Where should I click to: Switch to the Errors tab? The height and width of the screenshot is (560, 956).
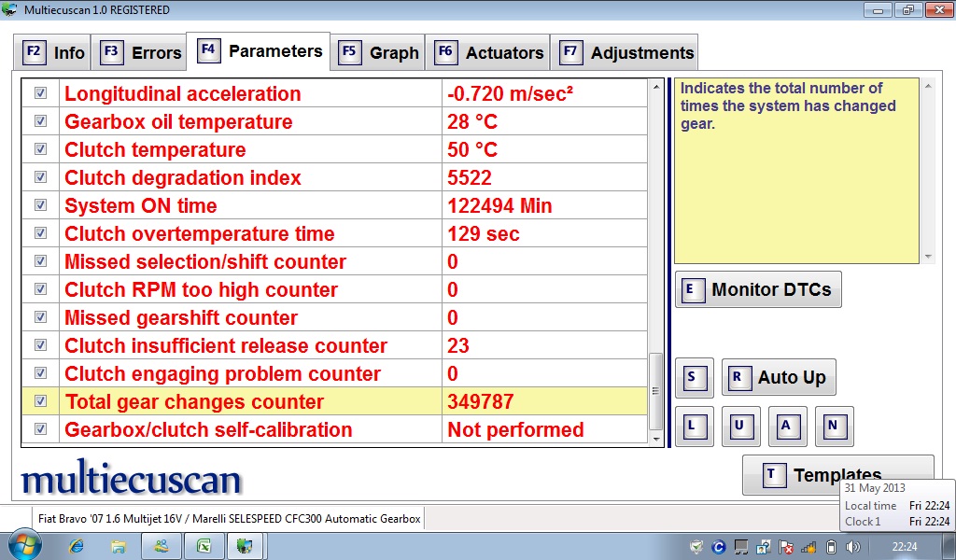pyautogui.click(x=140, y=52)
